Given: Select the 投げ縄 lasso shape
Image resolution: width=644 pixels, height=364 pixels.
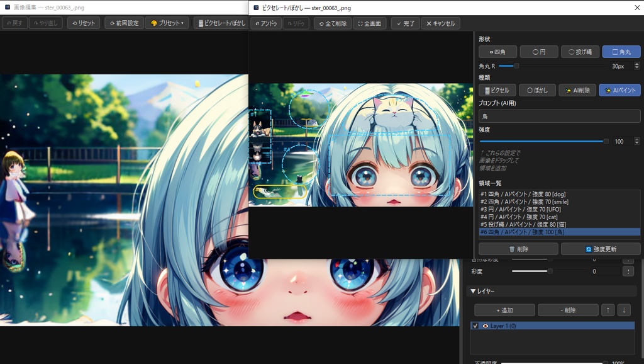Looking at the screenshot, I should [x=580, y=52].
